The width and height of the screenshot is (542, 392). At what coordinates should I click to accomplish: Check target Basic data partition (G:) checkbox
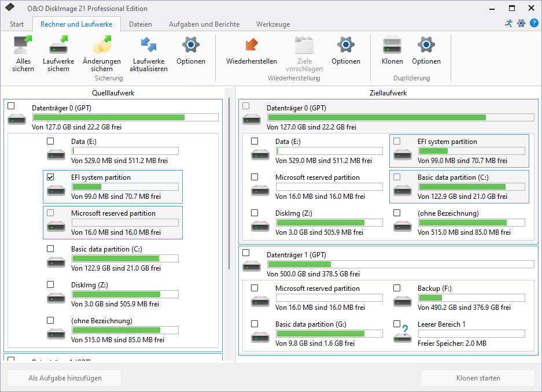point(255,324)
